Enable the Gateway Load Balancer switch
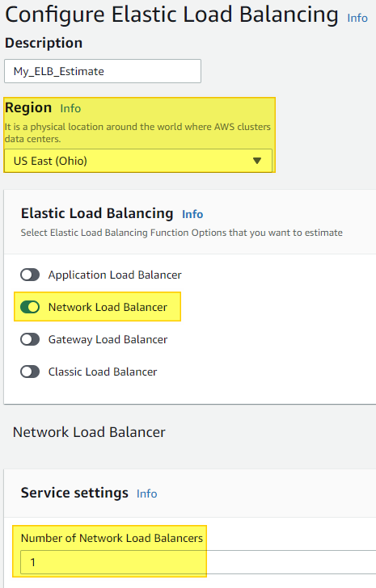Screen dimensions: 376x588 [x=30, y=339]
